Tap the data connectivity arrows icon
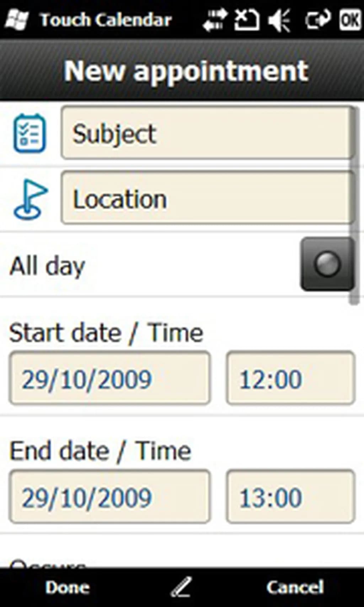Screen dimensions: 364x607 [x=214, y=20]
